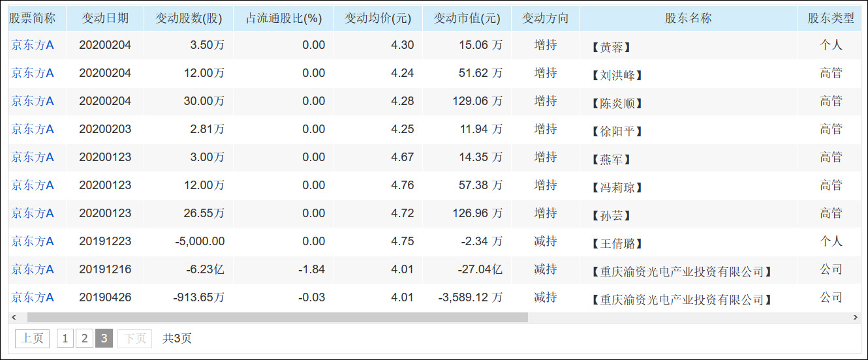Select 重庆渝资光电产业投资有限公司 in 20191216 row

[x=681, y=271]
